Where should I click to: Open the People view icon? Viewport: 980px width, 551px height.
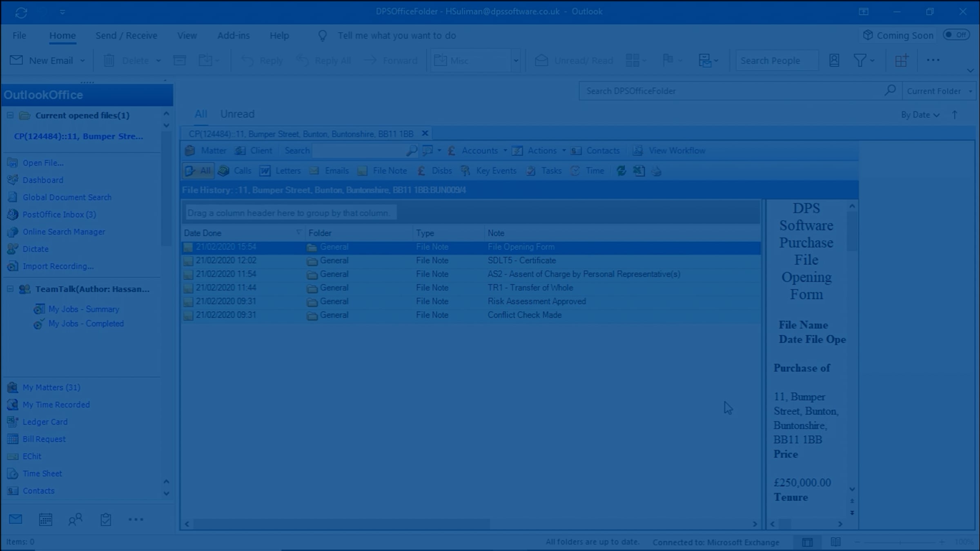(x=75, y=520)
